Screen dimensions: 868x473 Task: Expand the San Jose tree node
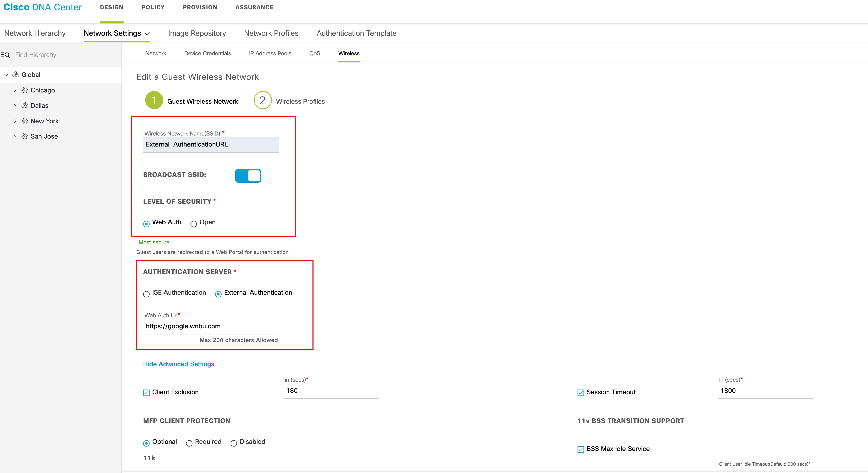tap(15, 136)
